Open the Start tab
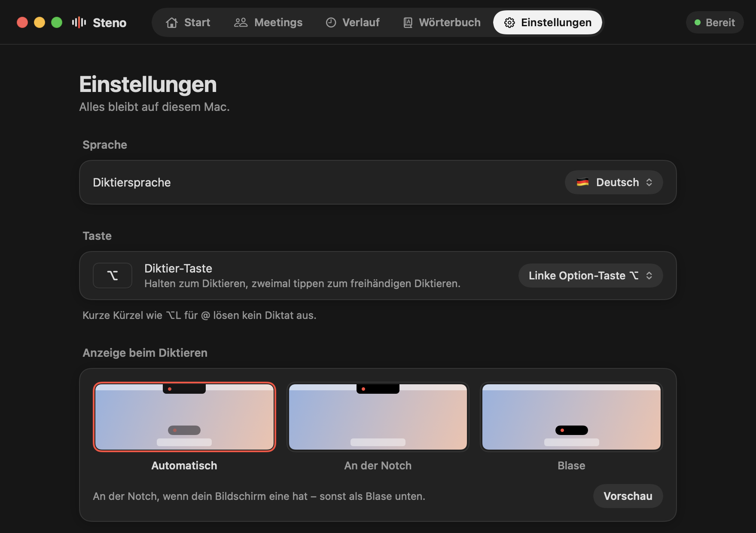 click(x=188, y=22)
